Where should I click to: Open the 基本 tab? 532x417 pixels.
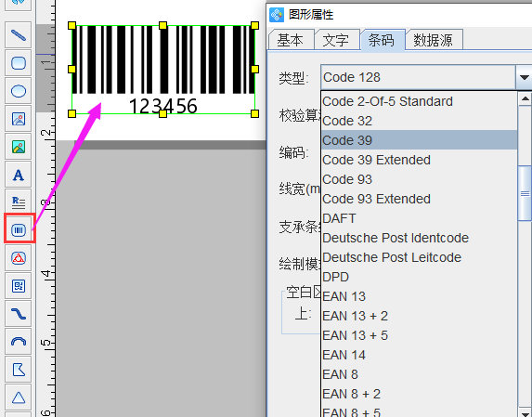tap(291, 40)
